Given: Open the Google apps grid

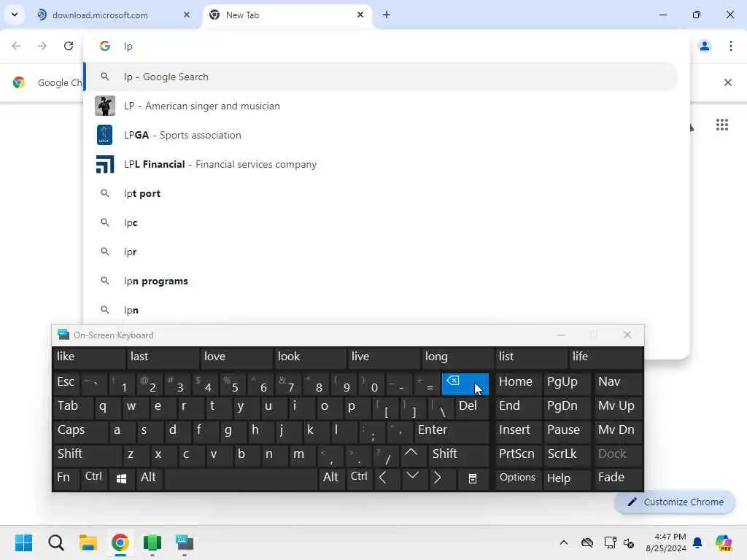Looking at the screenshot, I should click(x=722, y=125).
